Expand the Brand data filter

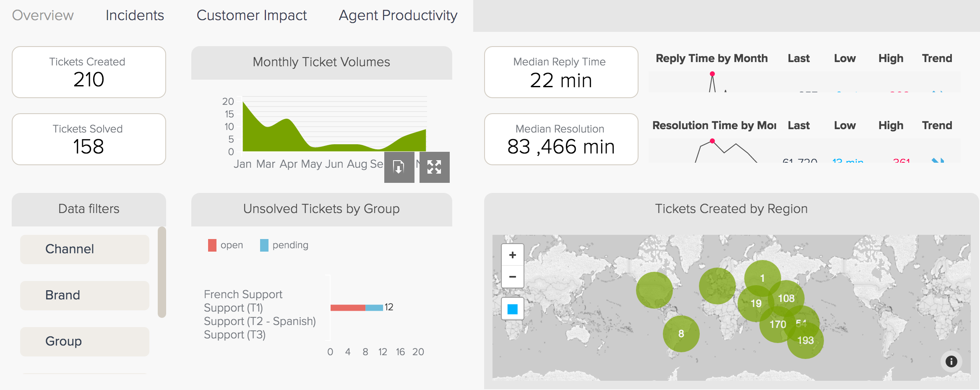click(85, 295)
